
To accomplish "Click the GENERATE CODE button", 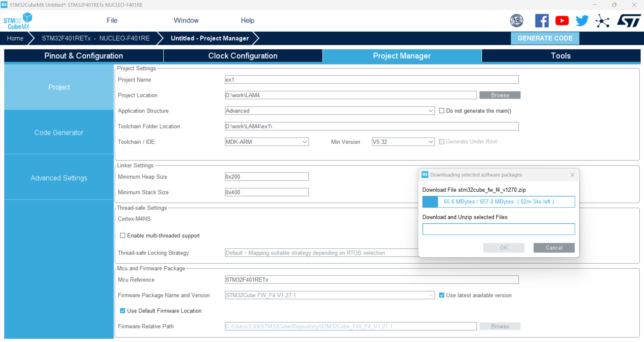I will [545, 38].
